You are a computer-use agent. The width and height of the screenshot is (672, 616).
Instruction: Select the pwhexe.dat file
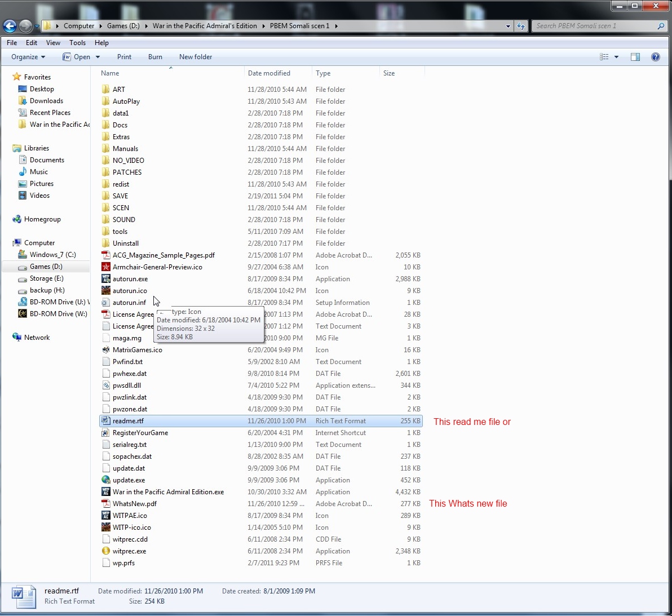tap(130, 374)
